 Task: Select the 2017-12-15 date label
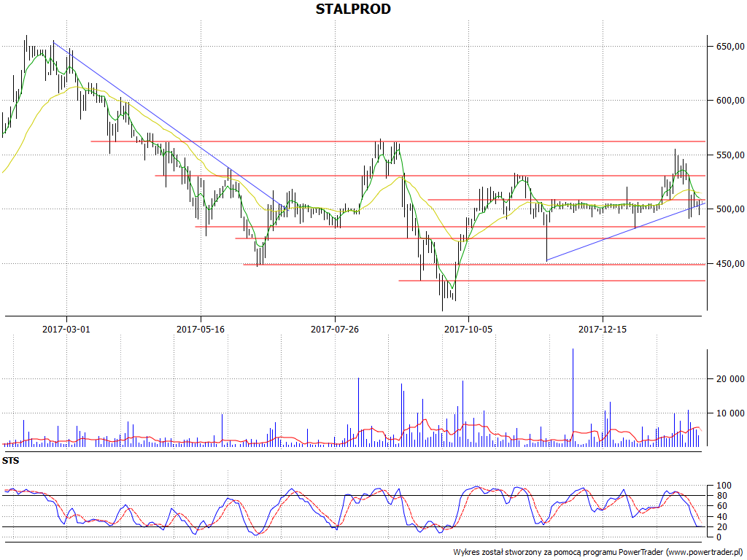[x=603, y=329]
